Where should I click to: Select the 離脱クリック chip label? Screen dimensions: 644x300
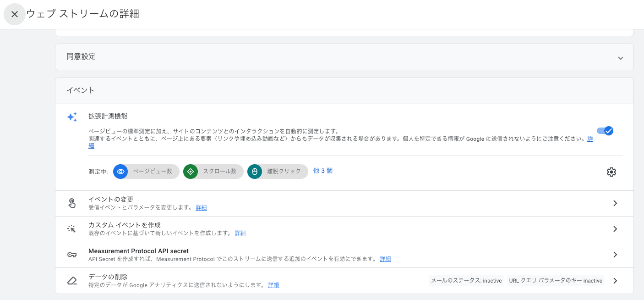(284, 171)
